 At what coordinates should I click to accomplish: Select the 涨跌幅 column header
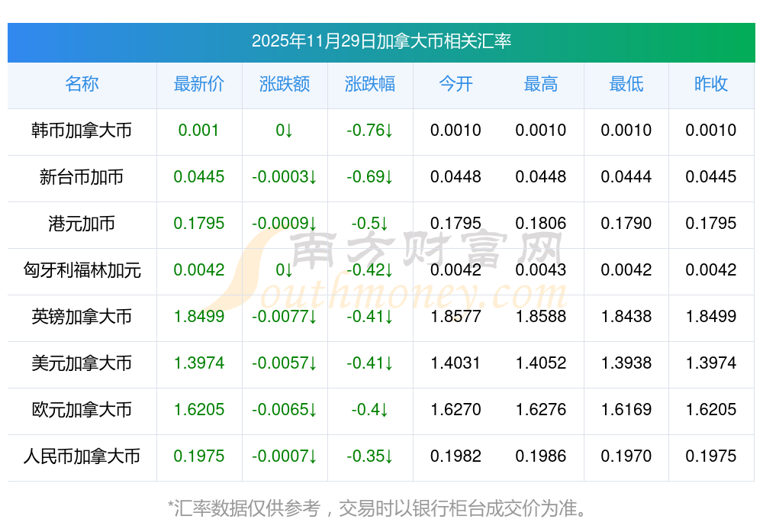click(x=370, y=84)
